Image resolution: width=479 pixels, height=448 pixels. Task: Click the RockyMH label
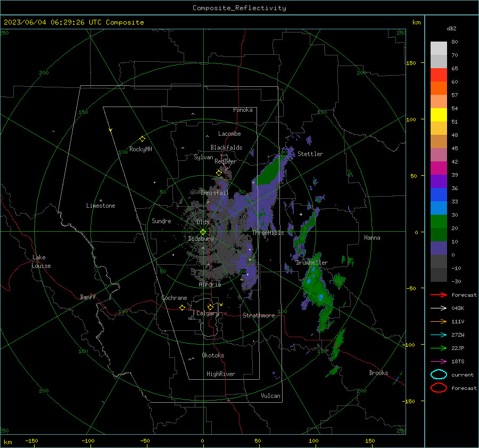click(x=141, y=149)
